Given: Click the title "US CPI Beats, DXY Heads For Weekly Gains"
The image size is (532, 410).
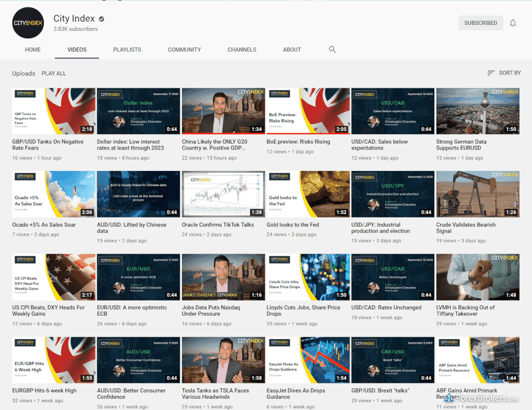Looking at the screenshot, I should (x=49, y=311).
